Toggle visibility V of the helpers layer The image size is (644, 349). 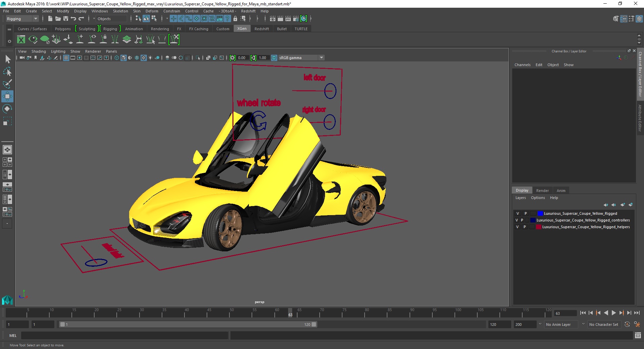click(x=518, y=227)
